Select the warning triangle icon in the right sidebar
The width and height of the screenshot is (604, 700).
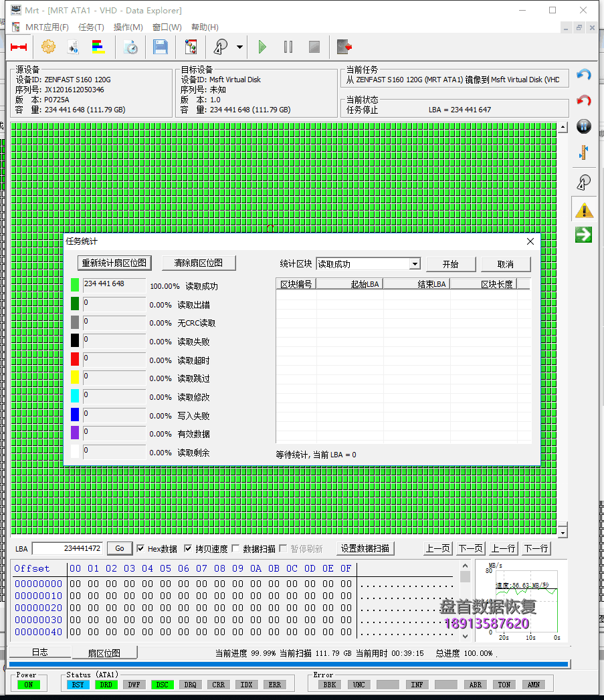pyautogui.click(x=583, y=209)
